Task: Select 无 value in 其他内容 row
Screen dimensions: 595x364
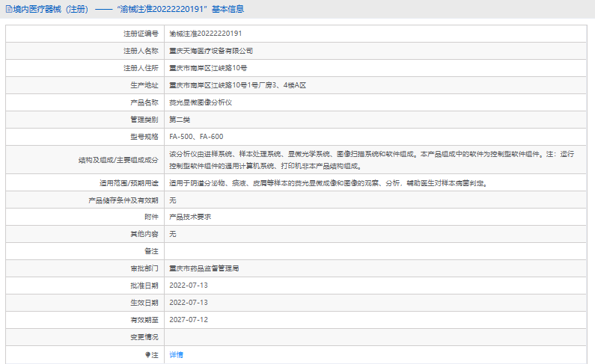Action: [173, 234]
